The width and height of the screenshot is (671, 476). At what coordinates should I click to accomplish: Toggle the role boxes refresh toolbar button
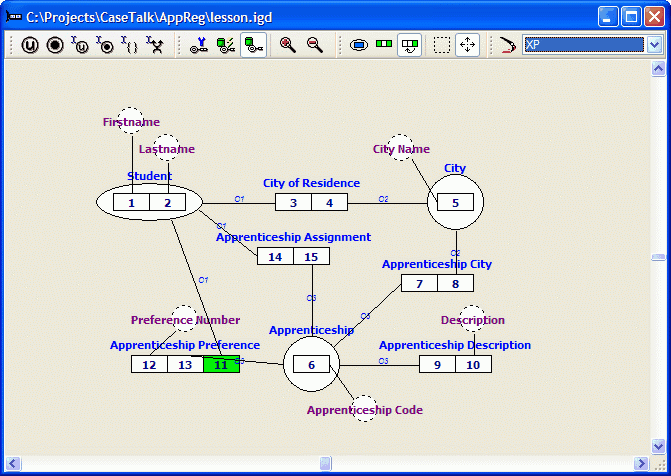410,45
